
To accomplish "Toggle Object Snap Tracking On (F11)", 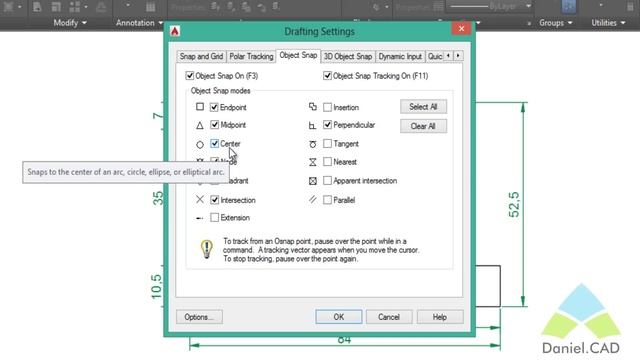I will 327,76.
